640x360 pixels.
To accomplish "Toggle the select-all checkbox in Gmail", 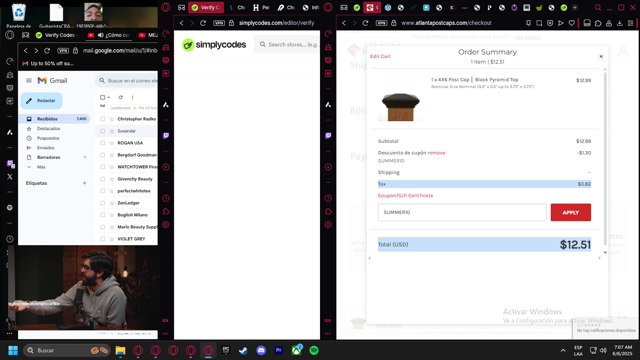I will (x=102, y=98).
